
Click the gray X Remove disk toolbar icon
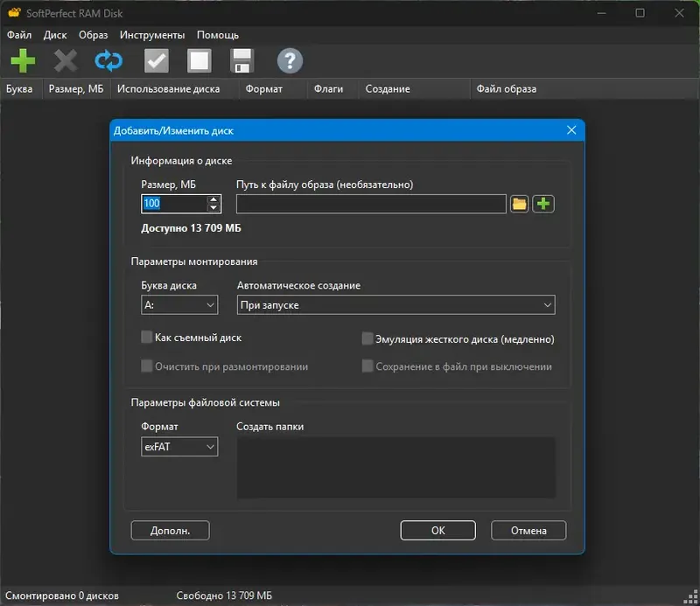point(65,60)
